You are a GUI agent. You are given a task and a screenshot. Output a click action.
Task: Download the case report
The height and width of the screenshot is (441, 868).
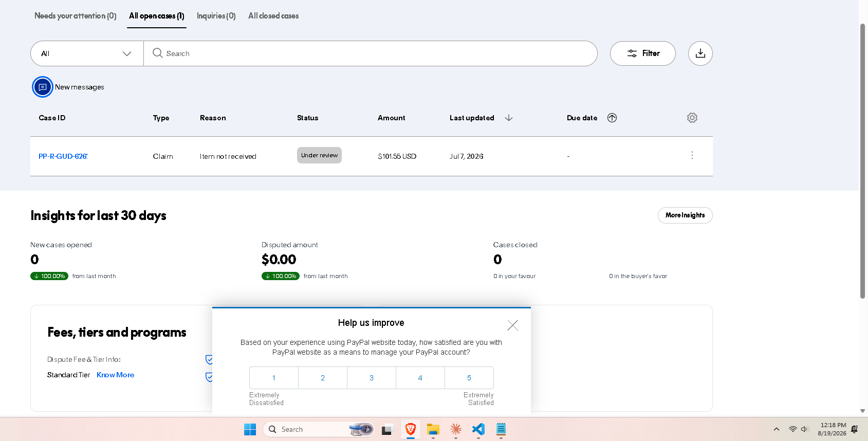[700, 53]
